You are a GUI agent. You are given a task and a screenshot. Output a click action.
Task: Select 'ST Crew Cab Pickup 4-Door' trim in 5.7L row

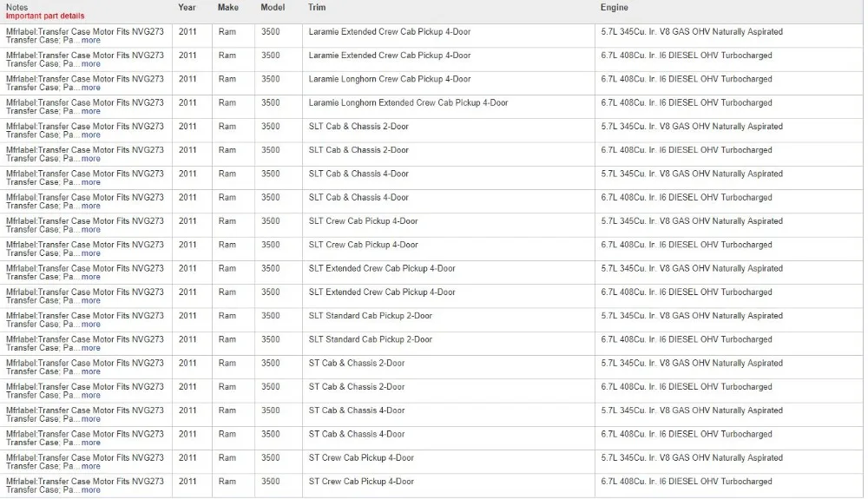(x=361, y=458)
